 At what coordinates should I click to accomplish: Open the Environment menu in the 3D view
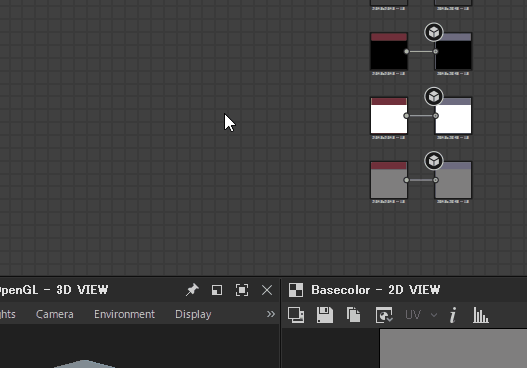(124, 314)
